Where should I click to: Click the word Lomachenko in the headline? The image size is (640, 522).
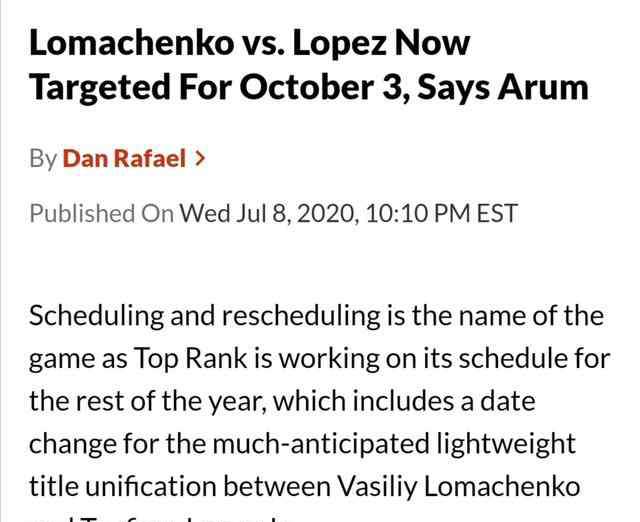(131, 43)
